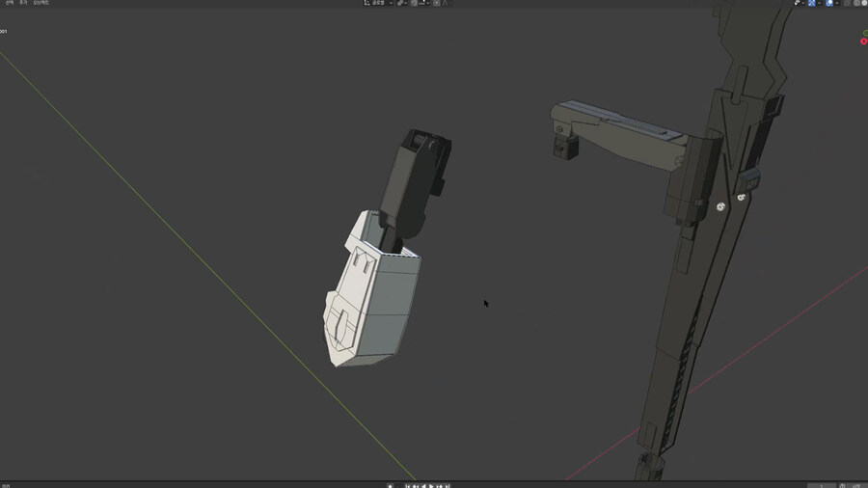868x488 pixels.
Task: Open object type visibility settings
Action: point(800,3)
